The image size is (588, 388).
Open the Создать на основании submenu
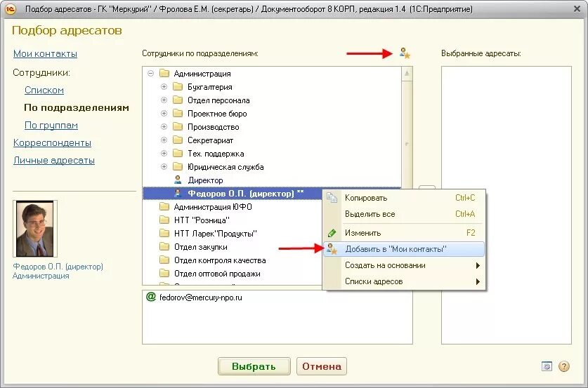click(404, 265)
